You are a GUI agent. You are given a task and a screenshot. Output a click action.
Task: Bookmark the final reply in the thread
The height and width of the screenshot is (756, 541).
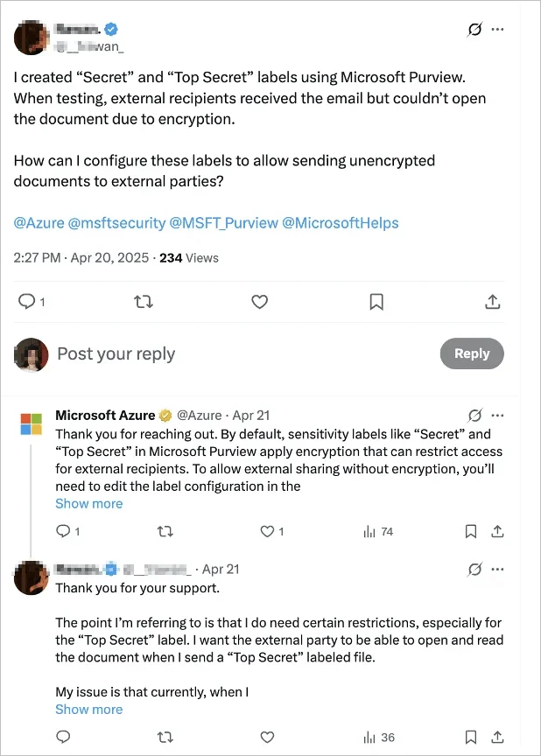tap(471, 738)
